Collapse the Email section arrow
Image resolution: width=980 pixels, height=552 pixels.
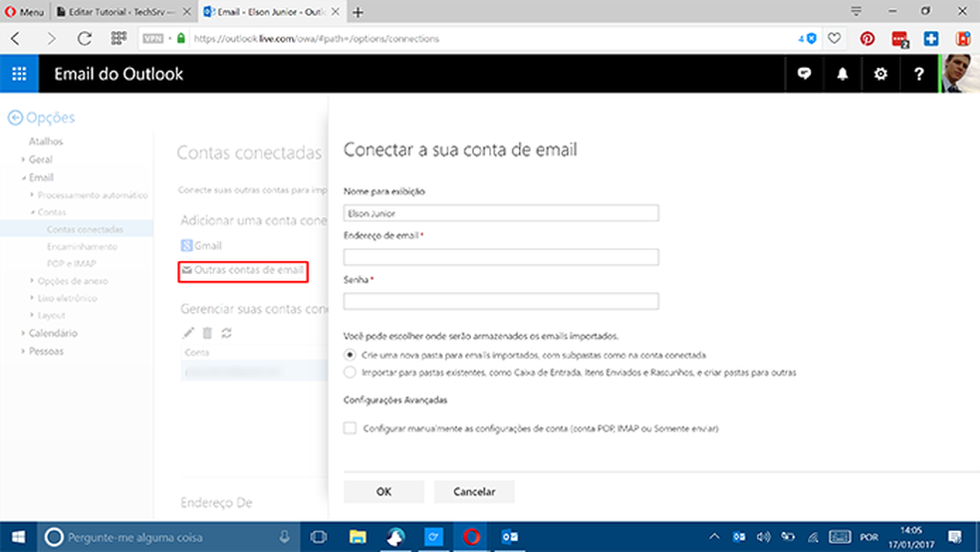click(x=23, y=177)
